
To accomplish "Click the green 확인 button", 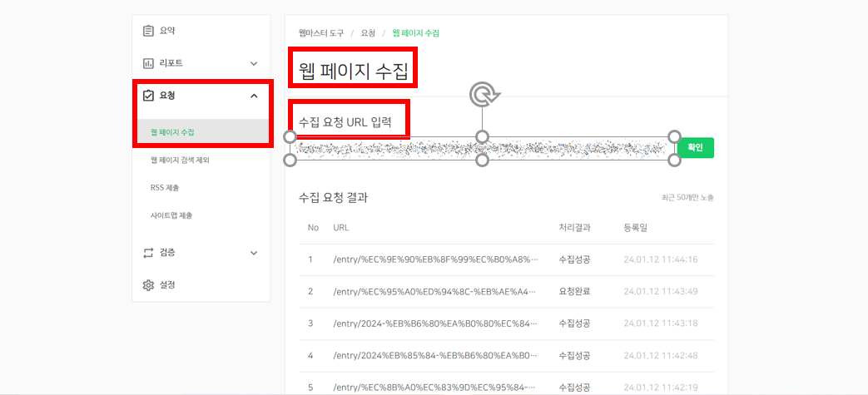I will (x=695, y=148).
